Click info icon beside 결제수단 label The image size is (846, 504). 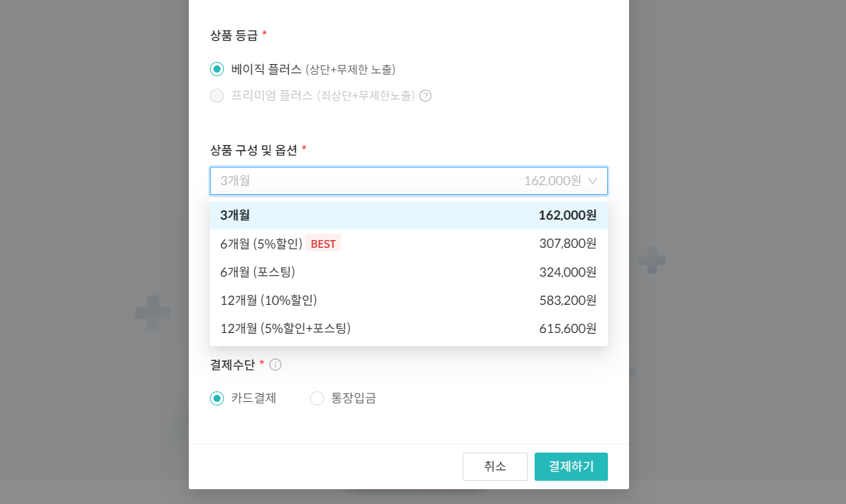tap(275, 365)
